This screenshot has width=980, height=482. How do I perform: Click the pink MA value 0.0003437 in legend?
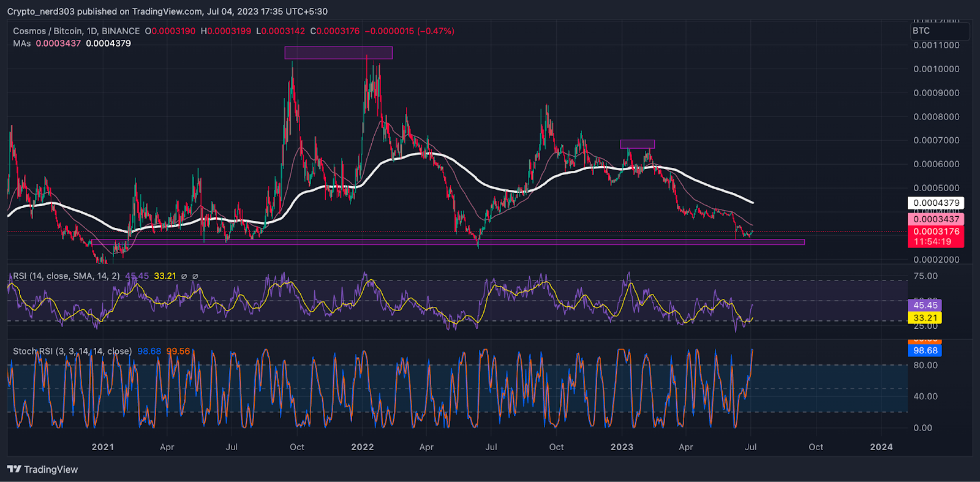[58, 43]
